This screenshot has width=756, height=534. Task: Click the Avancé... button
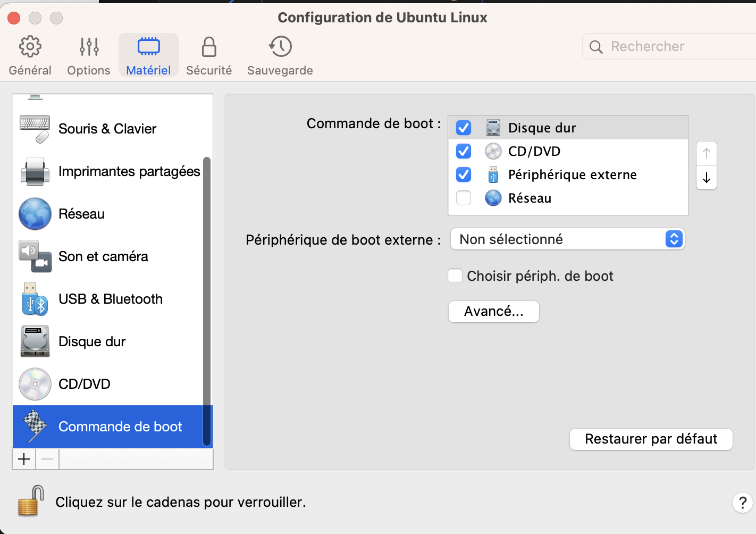click(494, 311)
